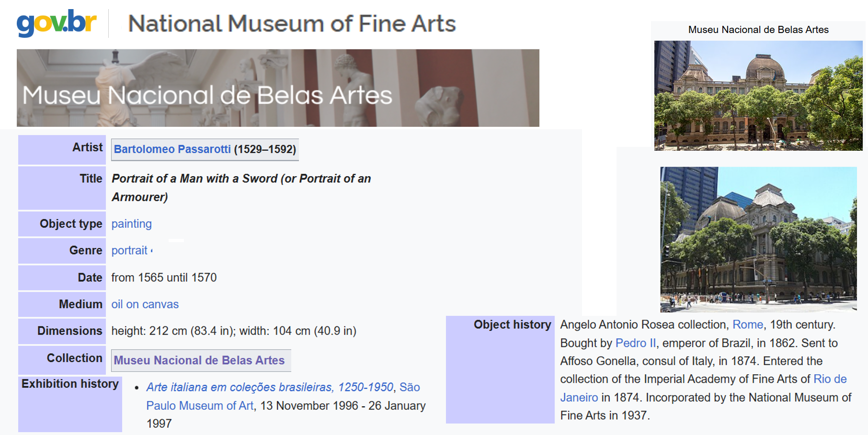Image resolution: width=868 pixels, height=435 pixels.
Task: Open the front-view museum photo beneath the caption
Action: click(x=758, y=96)
